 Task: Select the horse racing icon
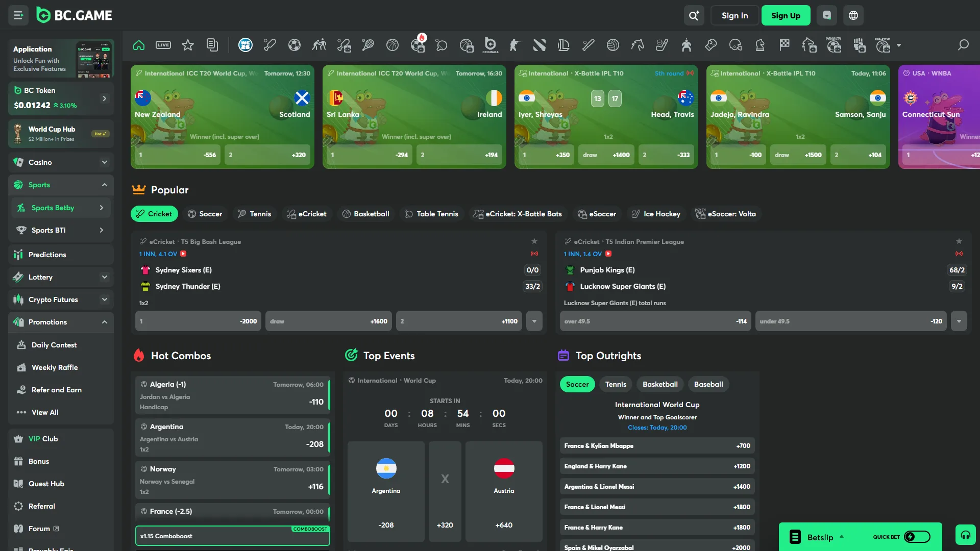pyautogui.click(x=637, y=45)
